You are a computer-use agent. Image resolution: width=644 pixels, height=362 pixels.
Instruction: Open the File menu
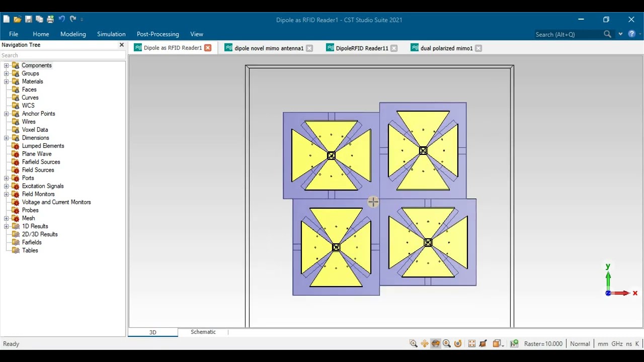[14, 34]
